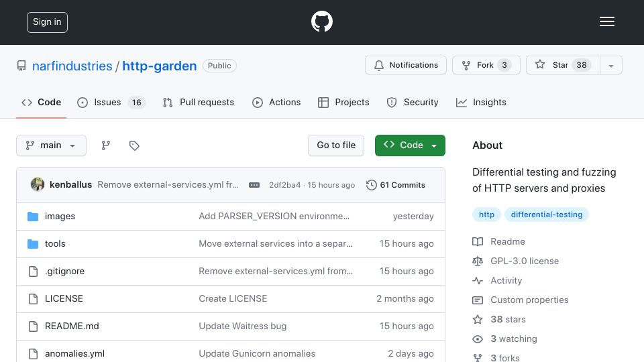644x362 pixels.
Task: Click the README.md file icon
Action: point(33,326)
